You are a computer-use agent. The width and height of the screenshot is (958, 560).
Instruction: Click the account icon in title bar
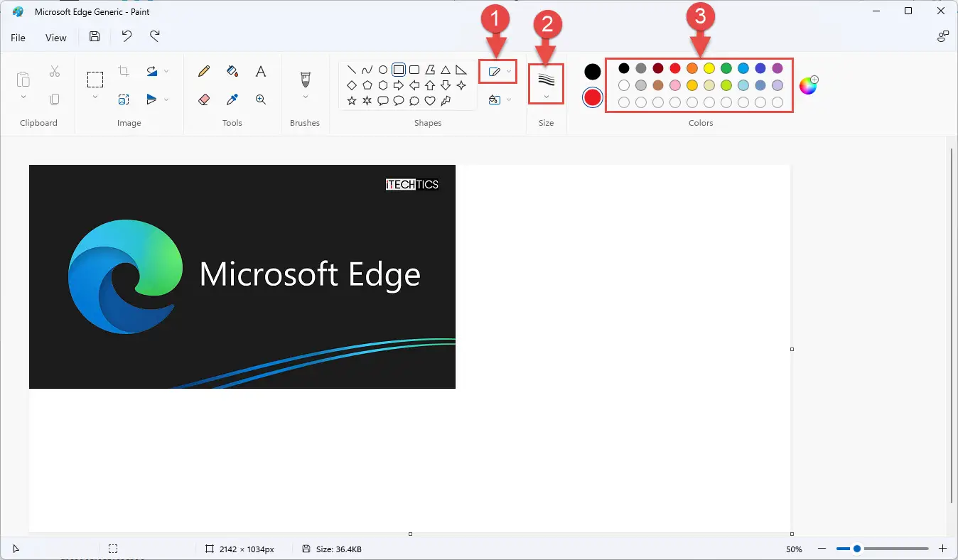[943, 37]
